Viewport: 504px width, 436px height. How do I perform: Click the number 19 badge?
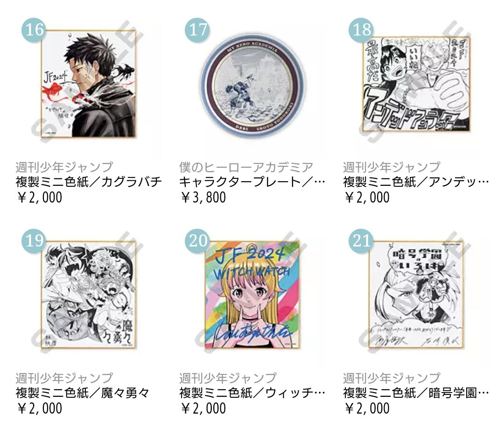[34, 241]
